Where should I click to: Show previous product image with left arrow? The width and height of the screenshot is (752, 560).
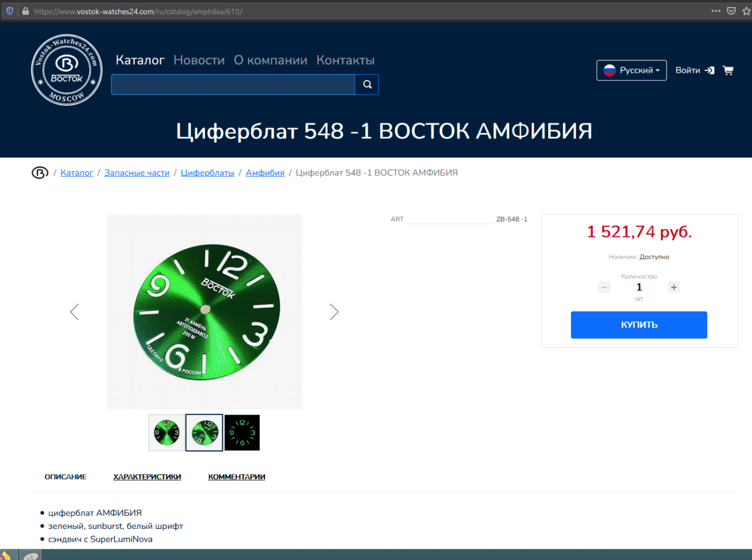pos(75,311)
